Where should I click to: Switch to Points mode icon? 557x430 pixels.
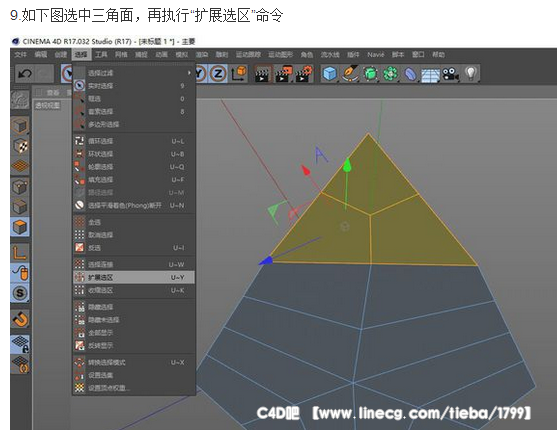tap(20, 187)
